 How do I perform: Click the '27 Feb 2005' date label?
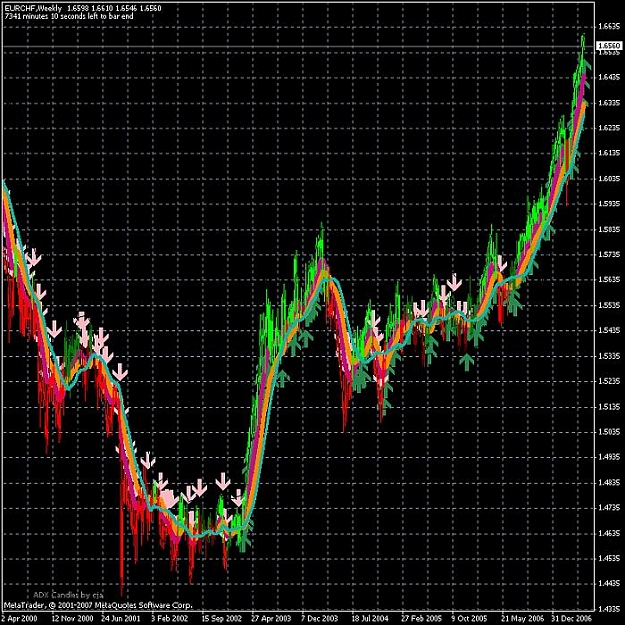(421, 619)
